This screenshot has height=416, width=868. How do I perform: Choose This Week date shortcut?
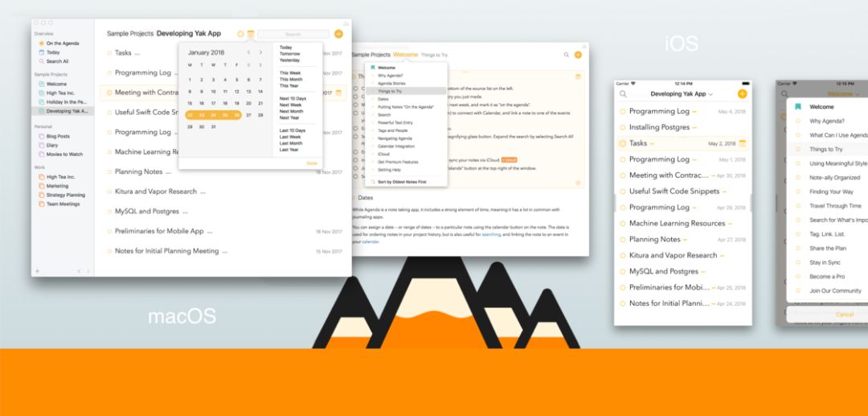tap(290, 73)
